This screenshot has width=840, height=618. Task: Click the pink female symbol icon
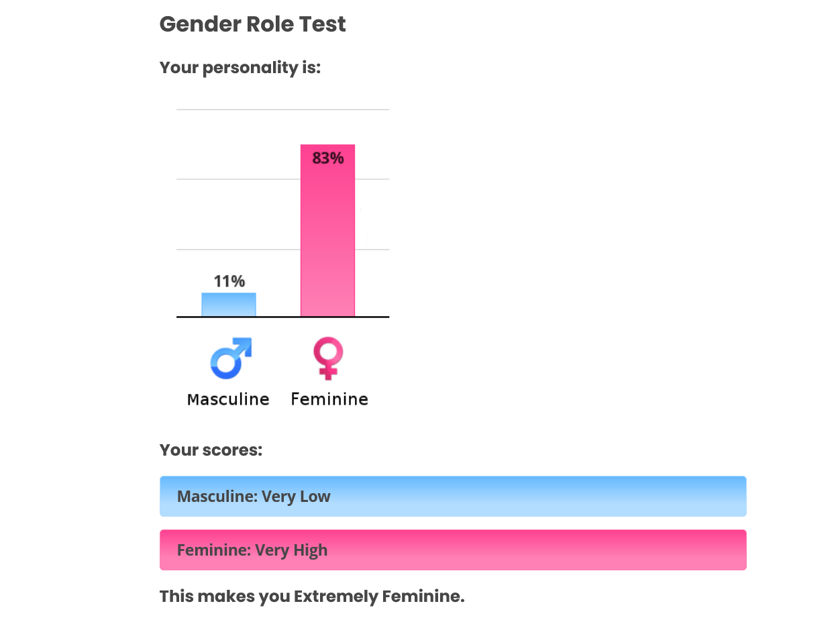coord(328,358)
